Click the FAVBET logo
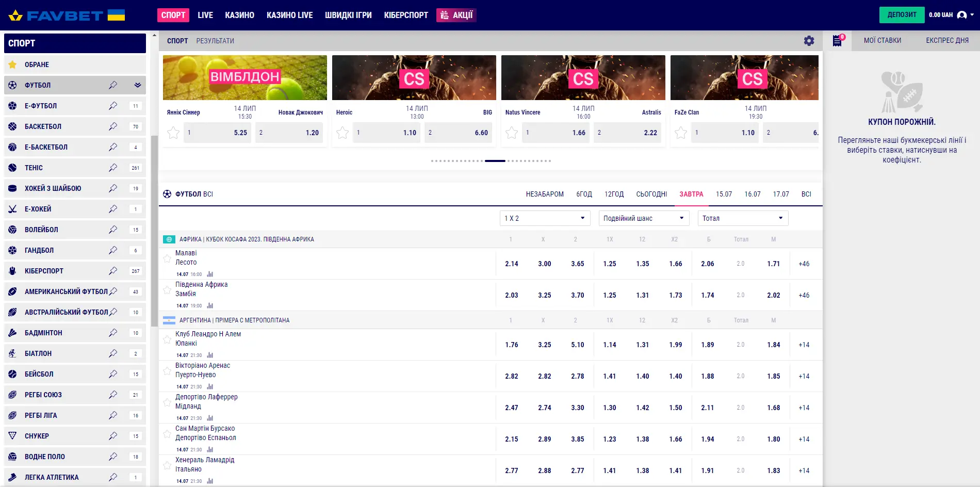The image size is (980, 487). pos(66,15)
